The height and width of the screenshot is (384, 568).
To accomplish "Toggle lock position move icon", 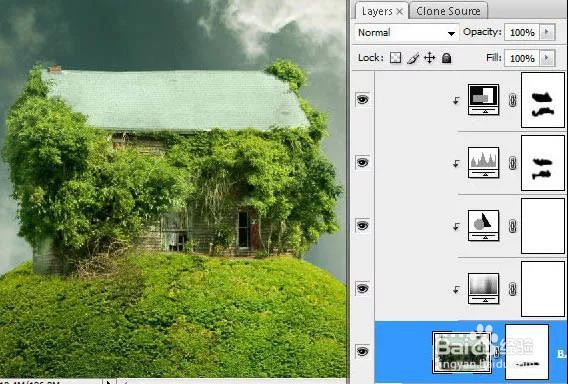I will tap(430, 58).
